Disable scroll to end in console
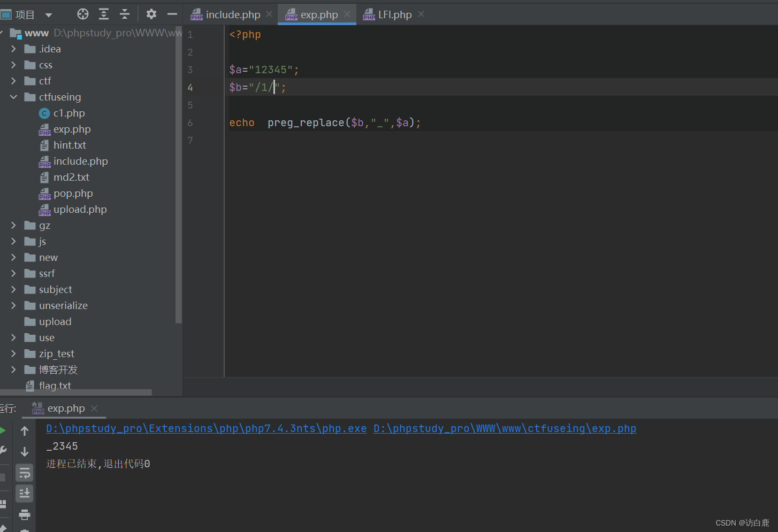 click(x=24, y=493)
